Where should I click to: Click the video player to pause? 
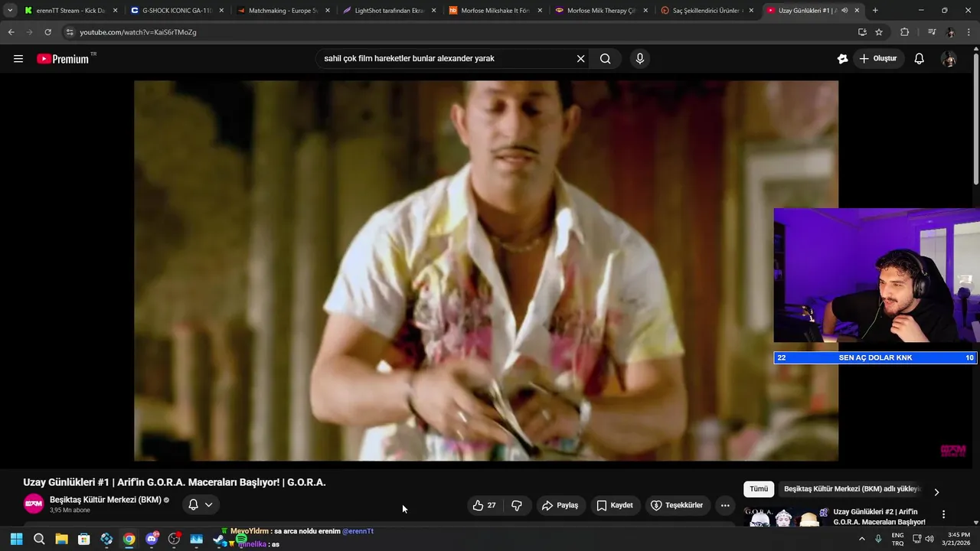click(486, 271)
